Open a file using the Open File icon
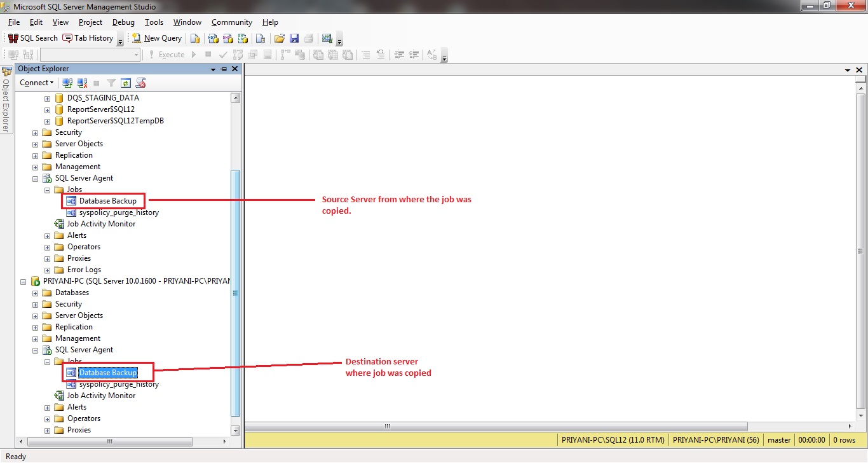 coord(280,38)
